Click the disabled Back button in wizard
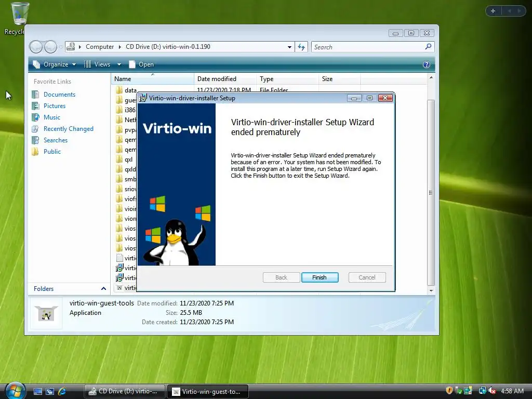The height and width of the screenshot is (399, 532). click(x=281, y=277)
